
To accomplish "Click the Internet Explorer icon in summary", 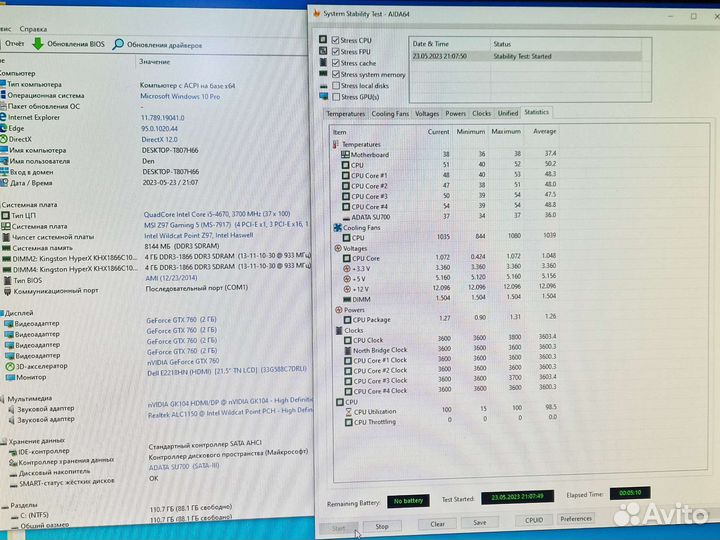I will pos(3,117).
